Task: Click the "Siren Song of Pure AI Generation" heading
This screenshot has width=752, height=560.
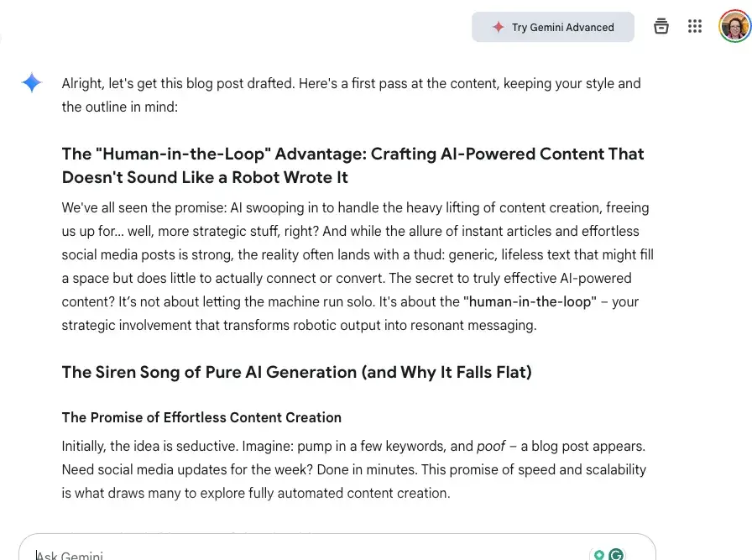Action: [296, 372]
